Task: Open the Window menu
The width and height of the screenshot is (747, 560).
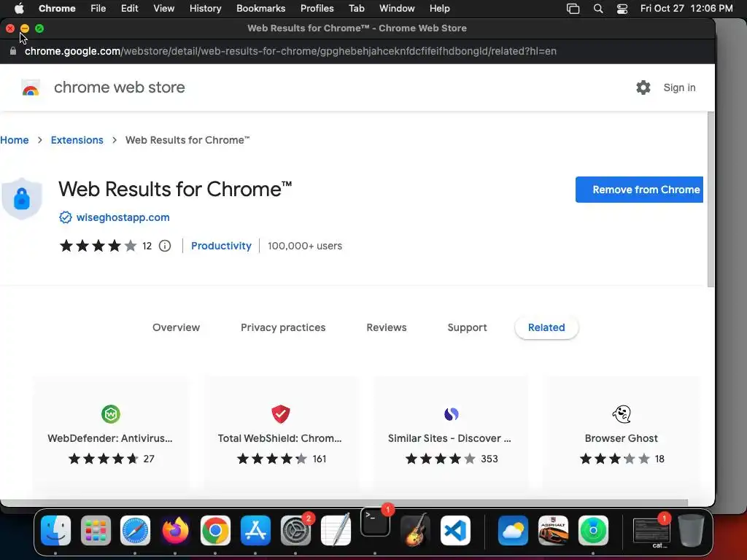Action: (397, 9)
